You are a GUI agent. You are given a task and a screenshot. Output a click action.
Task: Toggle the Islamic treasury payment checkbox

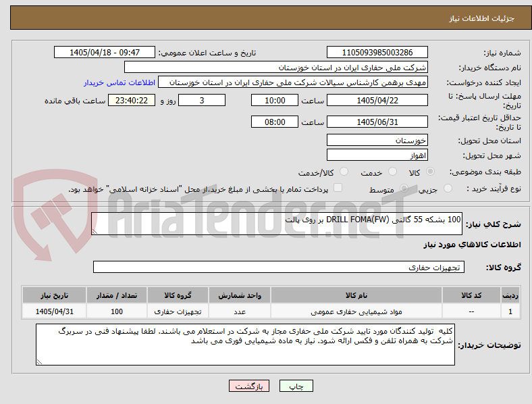pyautogui.click(x=338, y=188)
